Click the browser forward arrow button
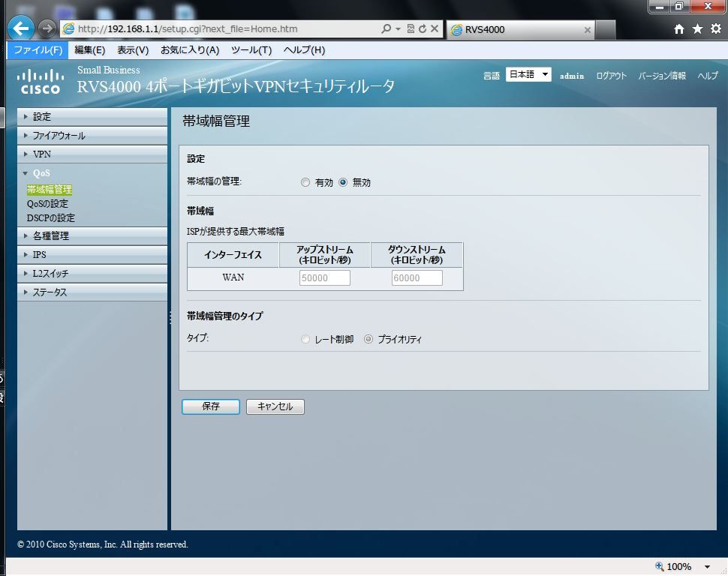 click(x=47, y=28)
